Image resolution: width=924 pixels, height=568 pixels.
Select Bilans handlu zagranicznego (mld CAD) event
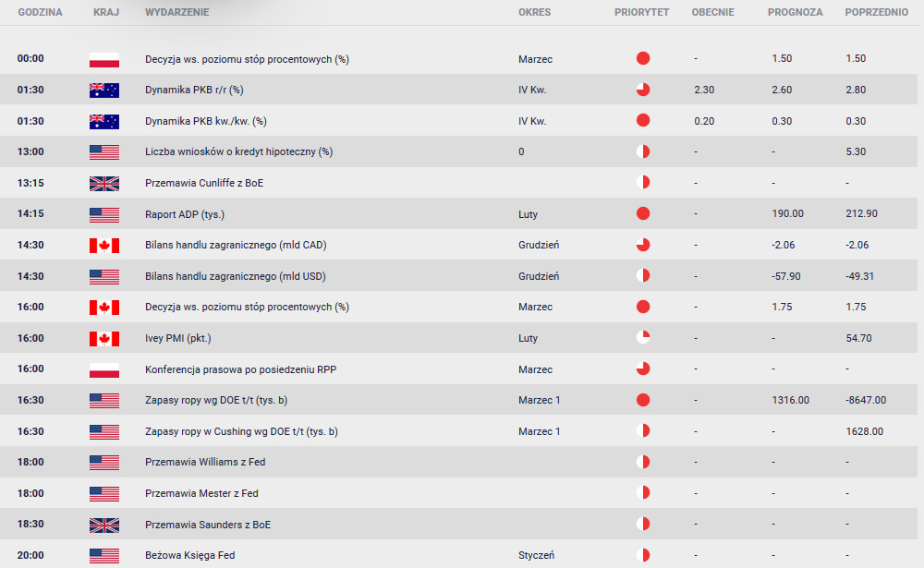(x=236, y=245)
